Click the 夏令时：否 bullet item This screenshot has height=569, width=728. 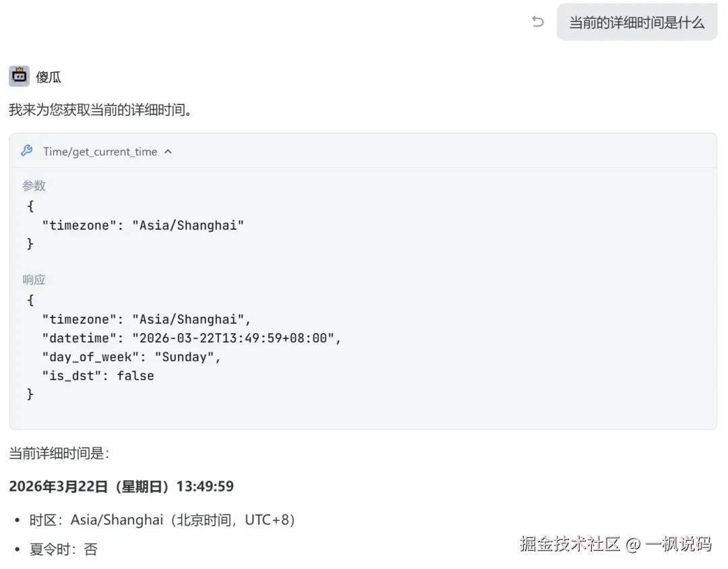[x=63, y=549]
